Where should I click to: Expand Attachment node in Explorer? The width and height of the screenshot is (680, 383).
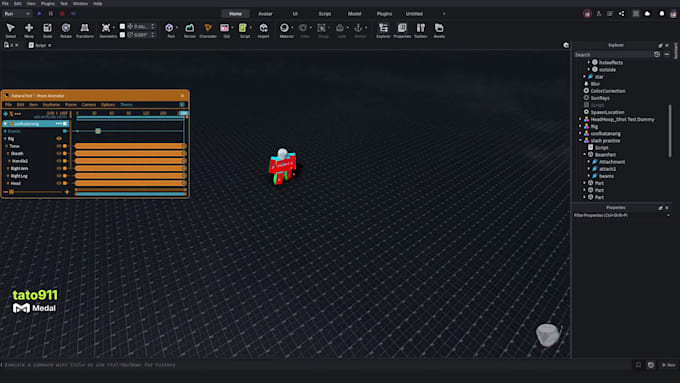click(x=589, y=162)
